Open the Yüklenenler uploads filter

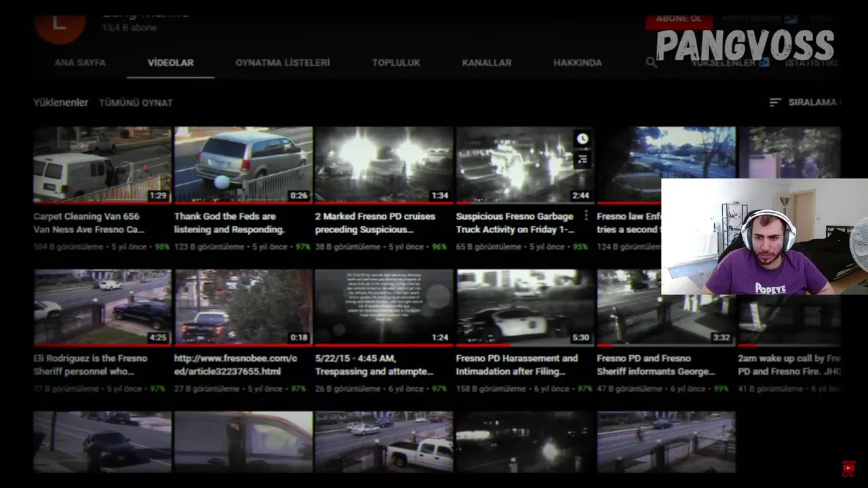point(61,102)
